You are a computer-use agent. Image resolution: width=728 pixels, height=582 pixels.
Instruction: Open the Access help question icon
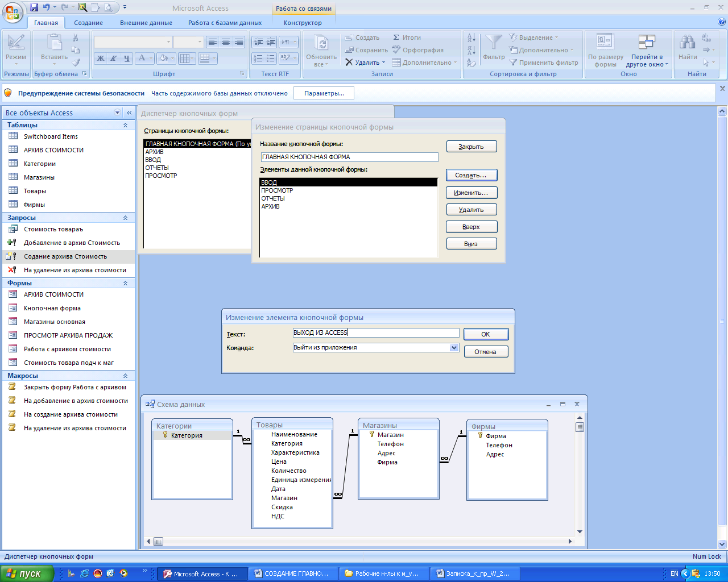[722, 22]
